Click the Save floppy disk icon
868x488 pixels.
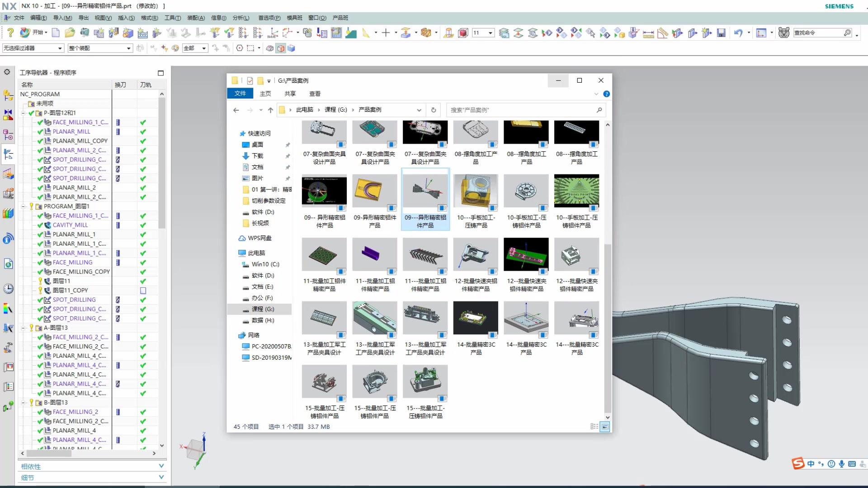point(721,33)
